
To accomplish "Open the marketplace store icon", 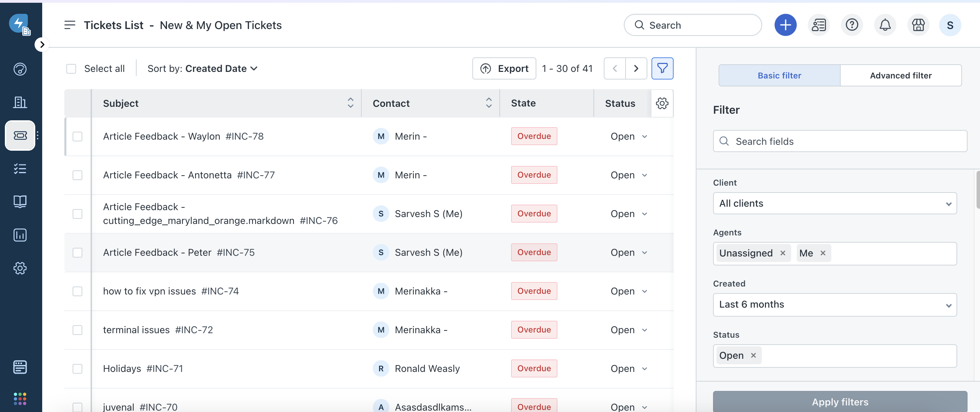I will coord(918,25).
